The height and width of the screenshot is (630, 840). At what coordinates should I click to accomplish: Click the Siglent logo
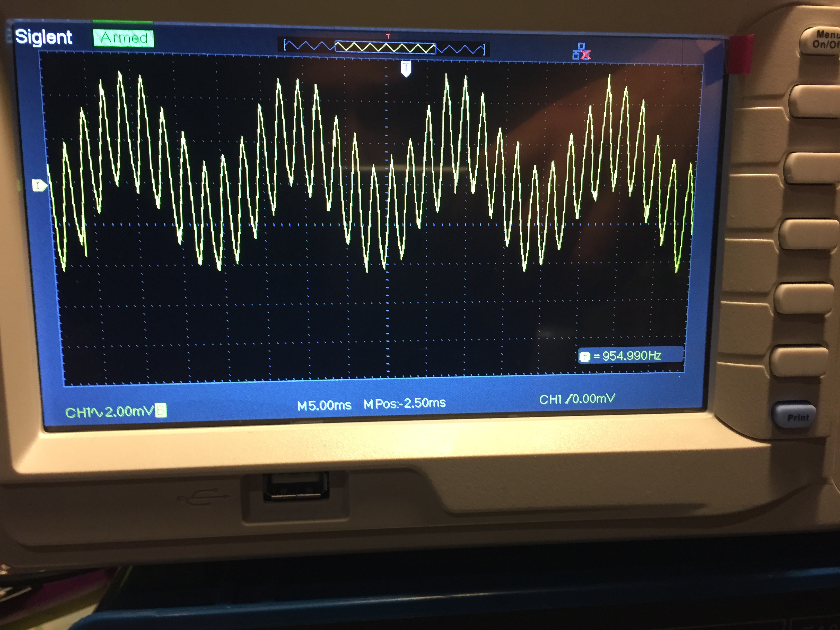click(x=43, y=37)
